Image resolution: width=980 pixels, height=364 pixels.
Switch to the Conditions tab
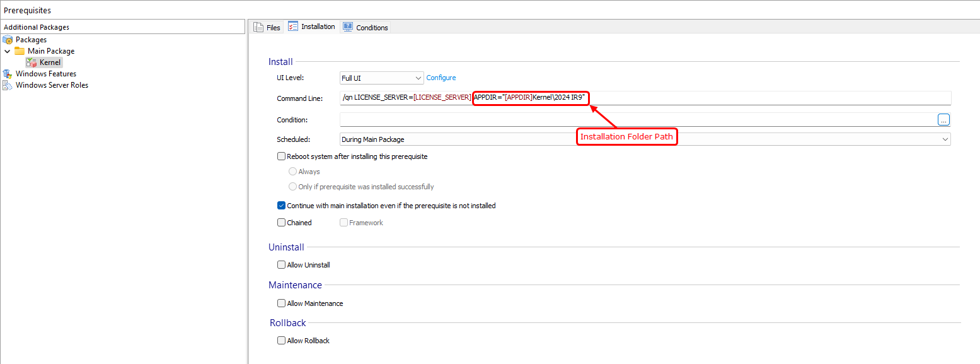tap(371, 28)
